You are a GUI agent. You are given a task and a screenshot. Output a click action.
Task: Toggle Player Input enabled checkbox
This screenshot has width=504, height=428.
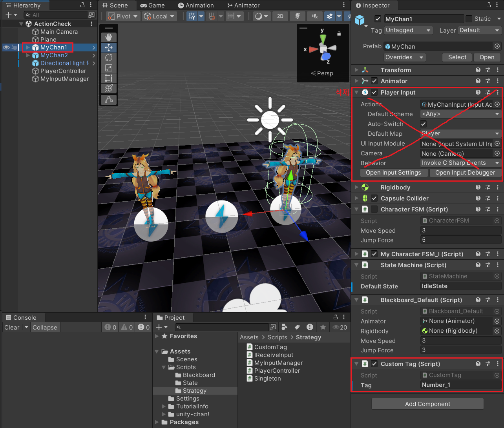374,92
